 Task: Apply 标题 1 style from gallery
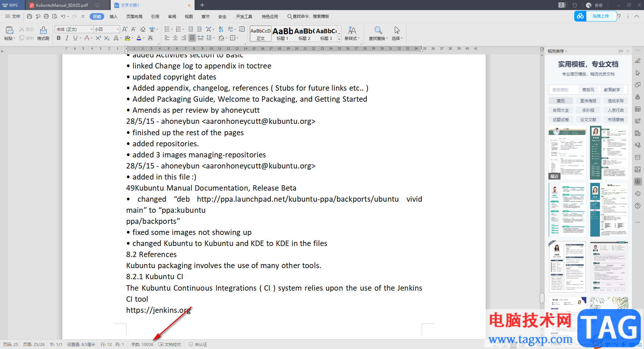(x=282, y=34)
